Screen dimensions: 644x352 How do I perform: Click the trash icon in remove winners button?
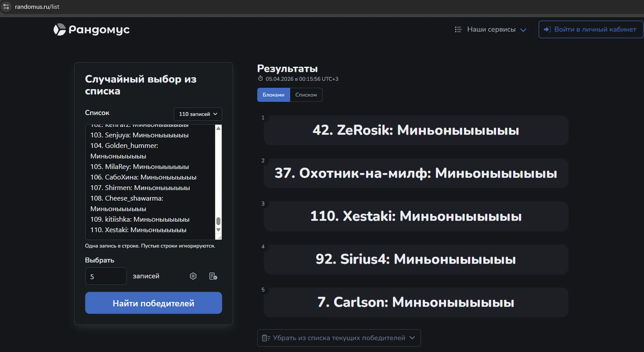pyautogui.click(x=266, y=338)
